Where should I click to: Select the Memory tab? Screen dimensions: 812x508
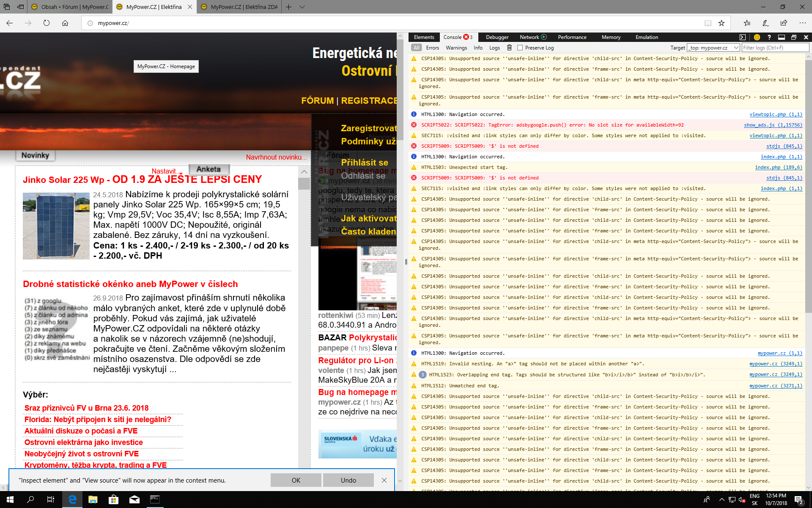[x=611, y=37]
